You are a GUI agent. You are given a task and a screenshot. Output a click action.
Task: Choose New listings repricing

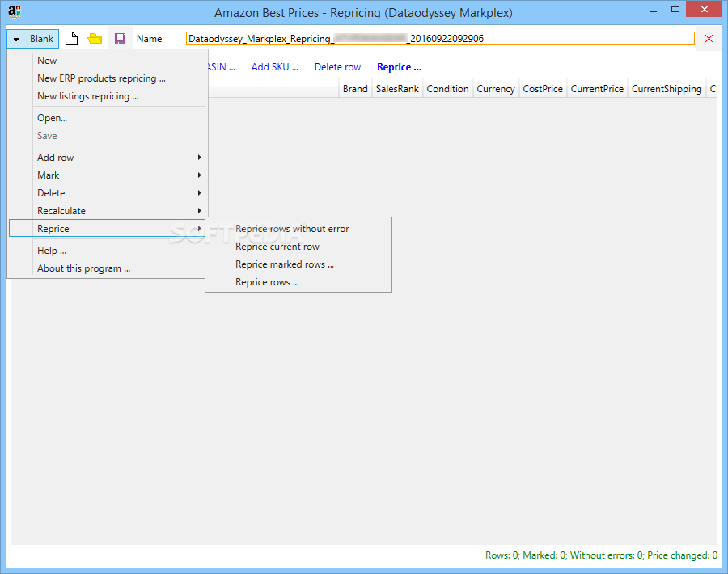(x=108, y=96)
